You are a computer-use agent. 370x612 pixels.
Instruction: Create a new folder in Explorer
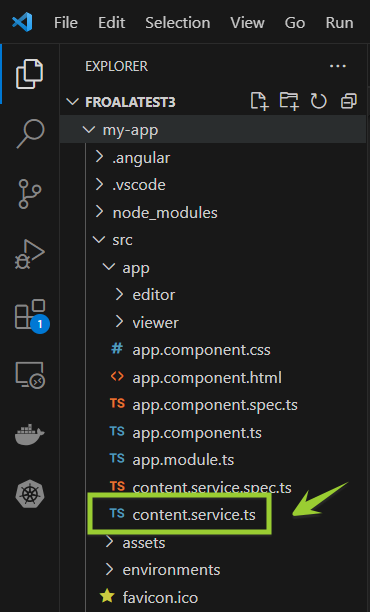[x=289, y=101]
